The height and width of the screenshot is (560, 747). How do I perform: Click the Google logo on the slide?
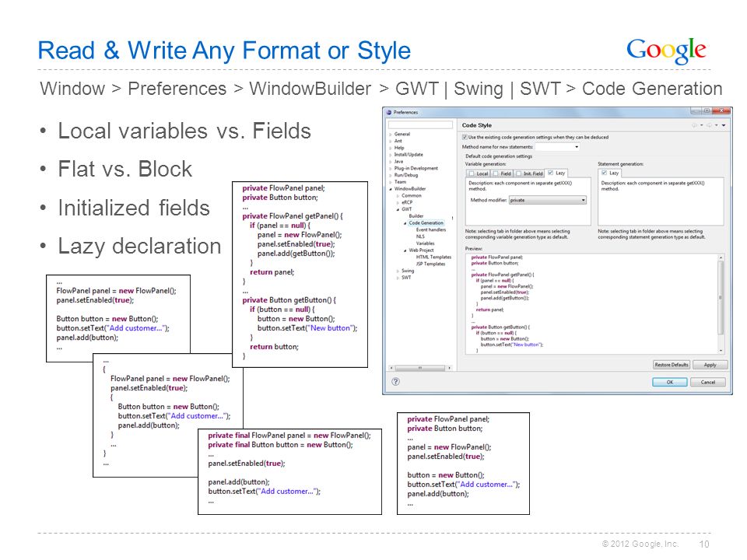[666, 51]
